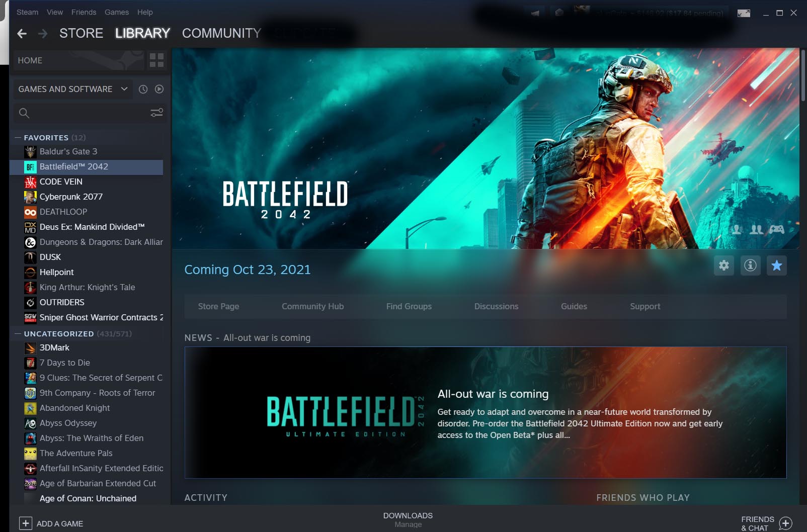Open the Deus Ex Mankind Divided icon

(x=31, y=227)
